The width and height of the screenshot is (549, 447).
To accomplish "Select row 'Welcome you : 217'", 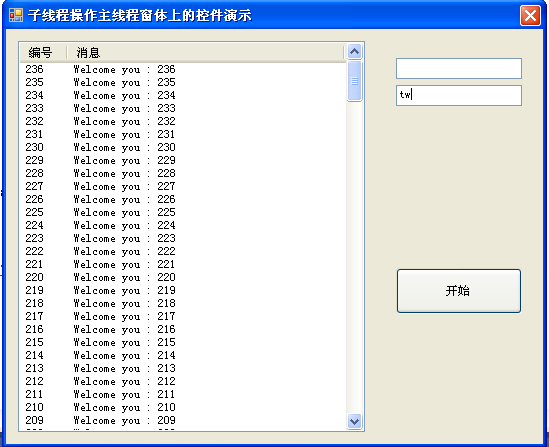I will (x=183, y=316).
